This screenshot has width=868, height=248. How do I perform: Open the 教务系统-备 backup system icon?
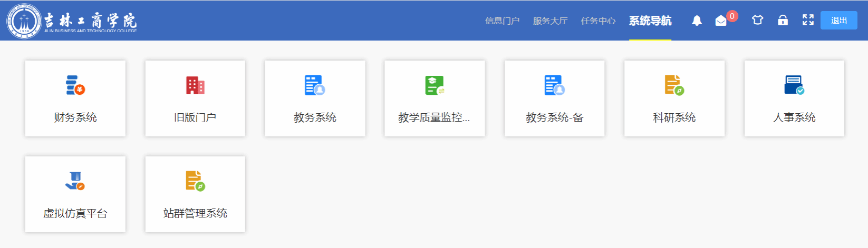pyautogui.click(x=554, y=85)
